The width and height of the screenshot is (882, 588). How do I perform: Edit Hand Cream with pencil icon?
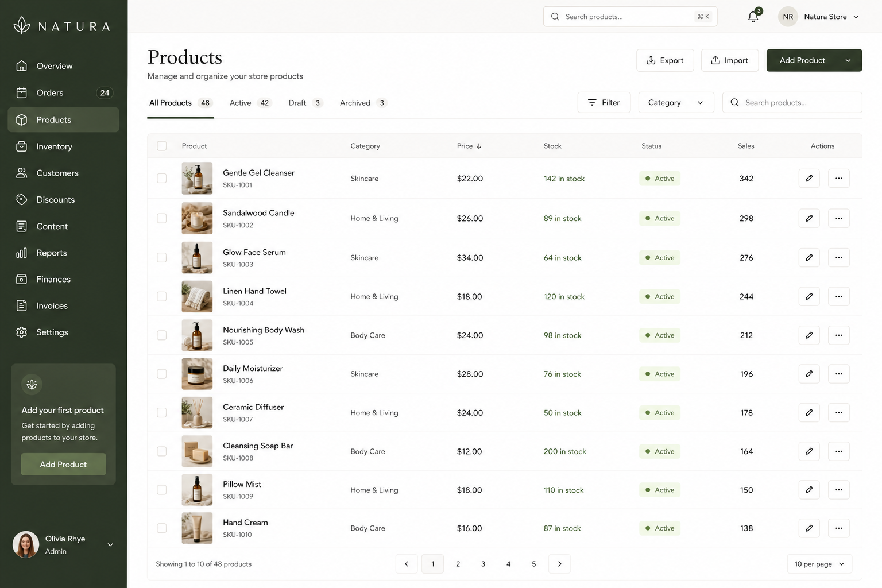pyautogui.click(x=809, y=528)
